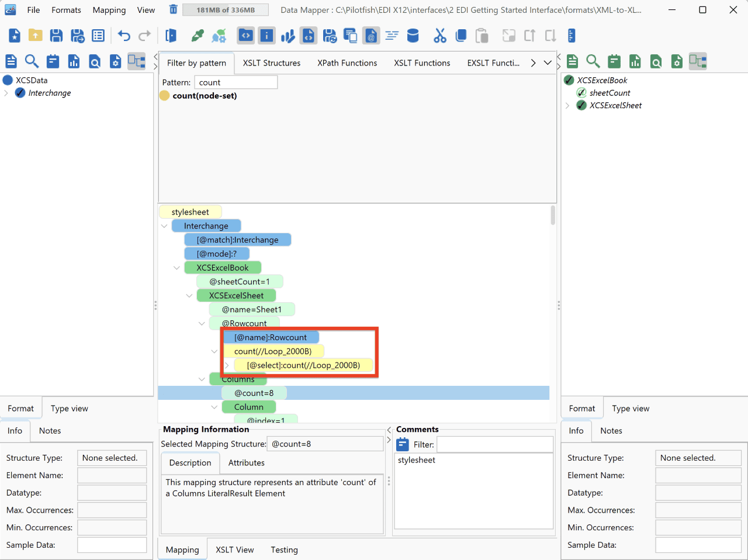Toggle the source tree structure view button
The height and width of the screenshot is (560, 748).
(137, 61)
